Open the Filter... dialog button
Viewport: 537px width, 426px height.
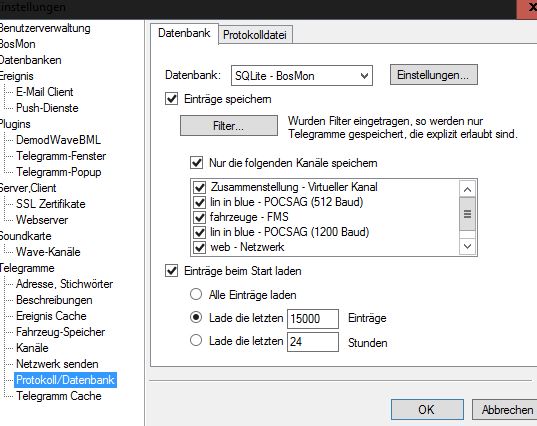[229, 126]
